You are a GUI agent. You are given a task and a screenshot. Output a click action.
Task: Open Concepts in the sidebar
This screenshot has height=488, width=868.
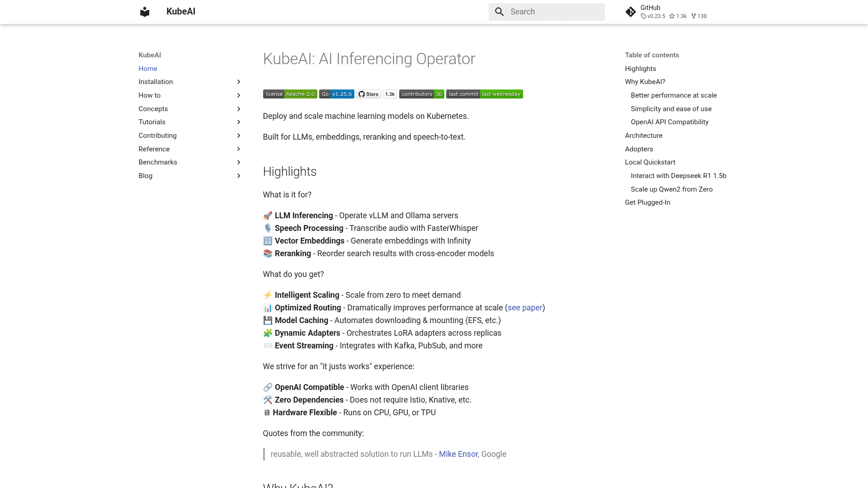click(153, 109)
